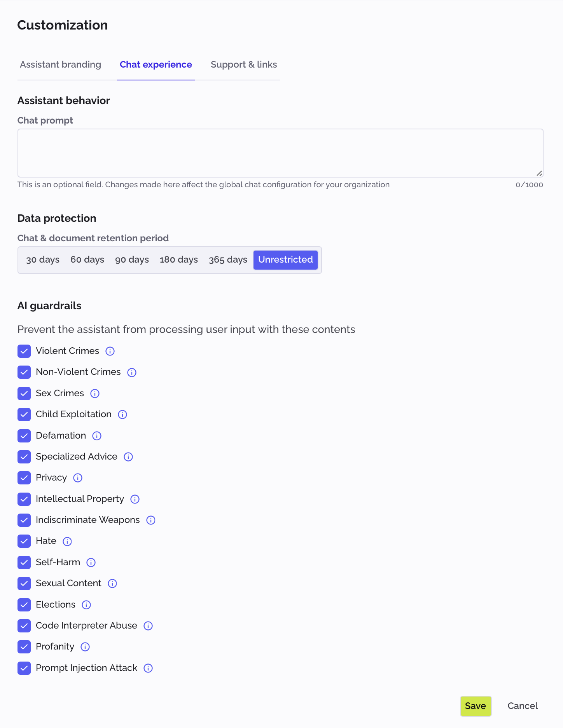Viewport: 563px width, 728px height.
Task: Click the Save button
Action: (476, 706)
